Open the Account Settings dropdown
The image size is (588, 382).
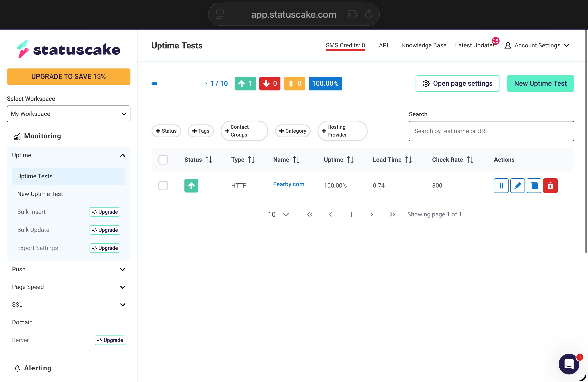(537, 45)
